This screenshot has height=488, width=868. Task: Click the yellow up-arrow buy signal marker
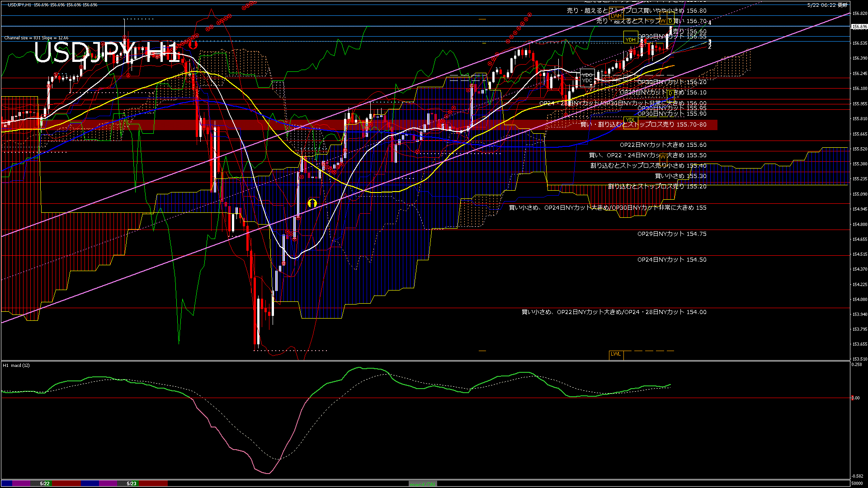click(x=312, y=203)
